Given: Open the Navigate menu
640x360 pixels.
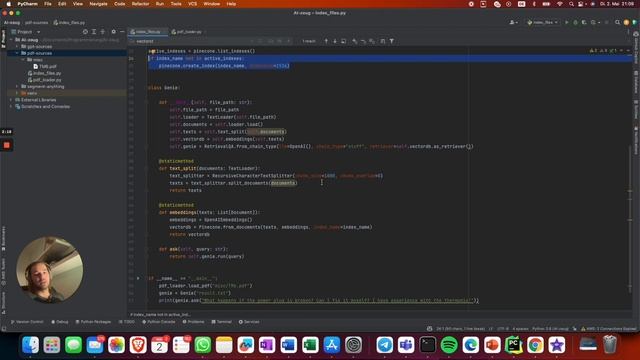Looking at the screenshot, I should pyautogui.click(x=98, y=4).
